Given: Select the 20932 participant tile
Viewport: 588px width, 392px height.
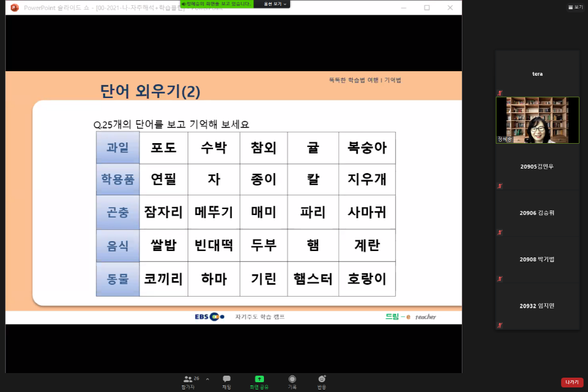Looking at the screenshot, I should coord(538,306).
